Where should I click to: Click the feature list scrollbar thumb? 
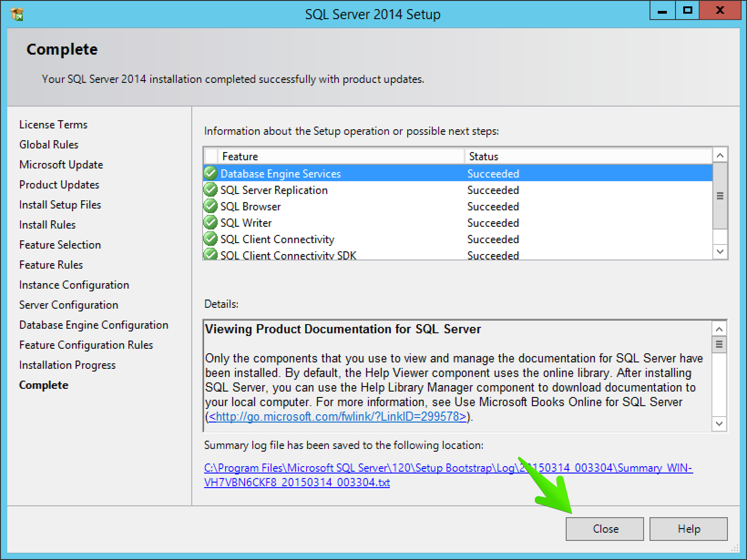[720, 196]
